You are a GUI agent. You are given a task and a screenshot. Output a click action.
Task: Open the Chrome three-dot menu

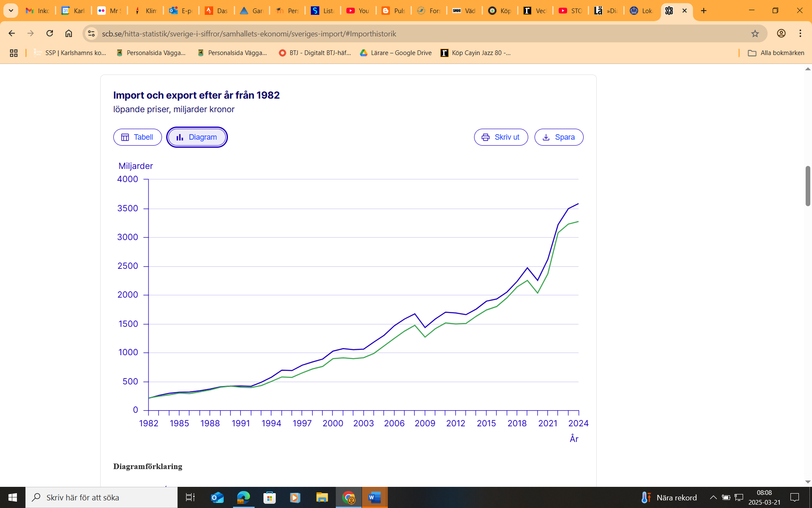[800, 33]
